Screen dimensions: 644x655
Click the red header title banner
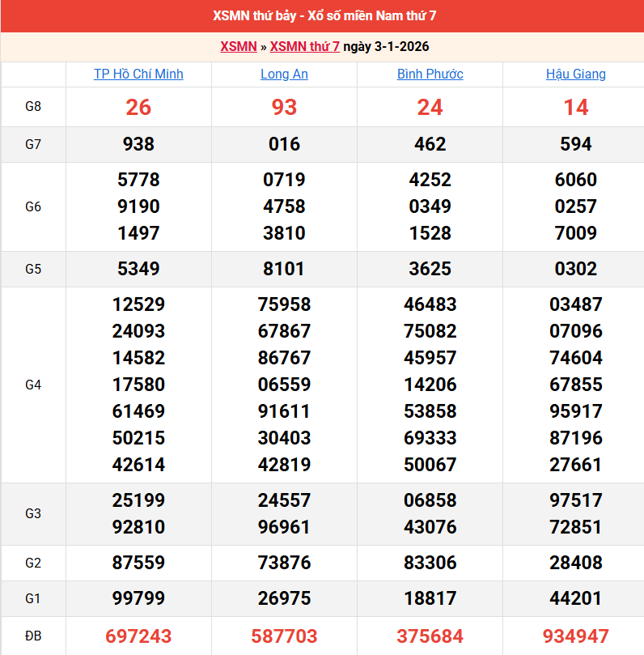pyautogui.click(x=322, y=16)
